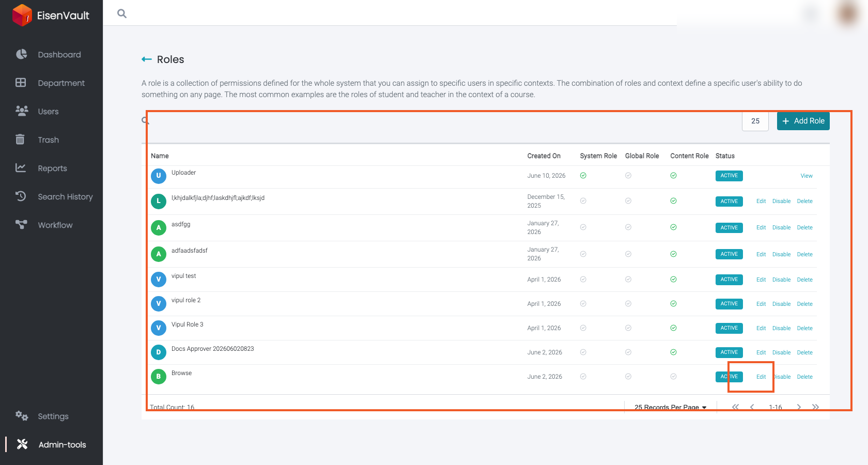Go to previous page of roles
Screen dimensions: 868x465
coord(752,407)
